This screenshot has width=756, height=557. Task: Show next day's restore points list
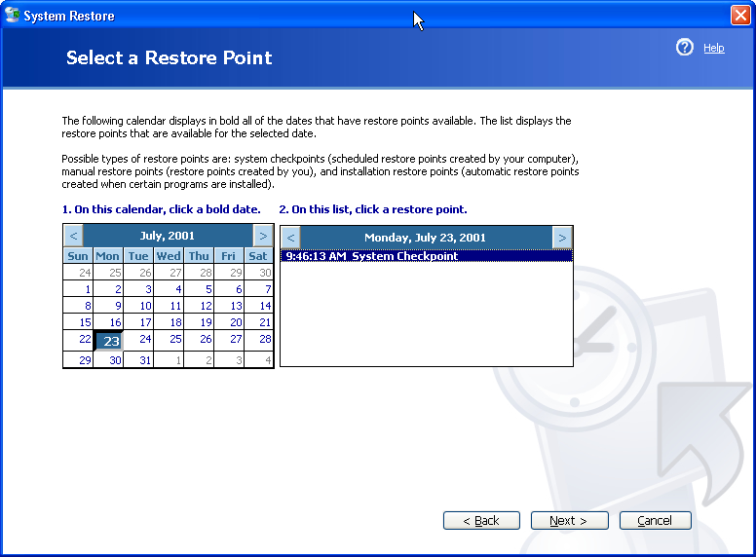click(x=562, y=238)
